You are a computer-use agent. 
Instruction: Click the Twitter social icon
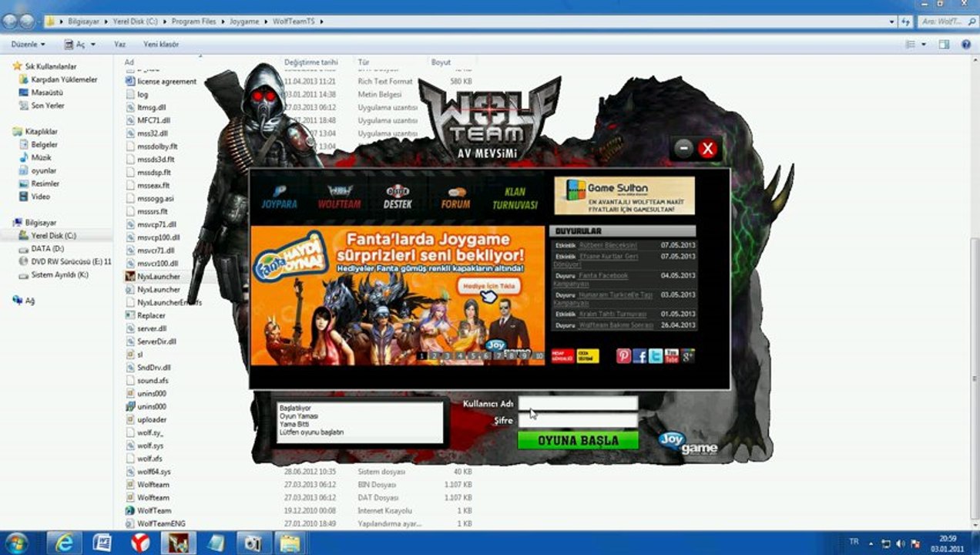[656, 355]
